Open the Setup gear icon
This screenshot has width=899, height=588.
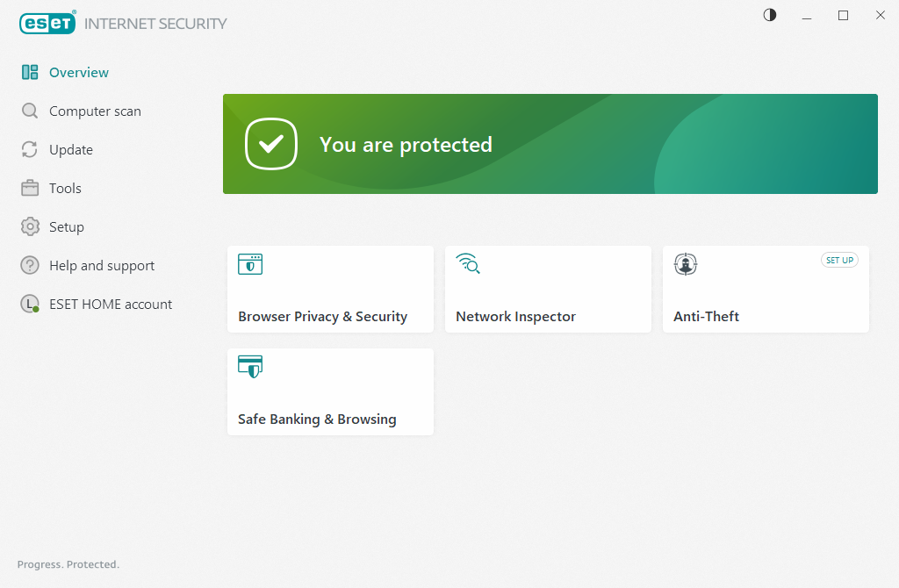tap(29, 226)
